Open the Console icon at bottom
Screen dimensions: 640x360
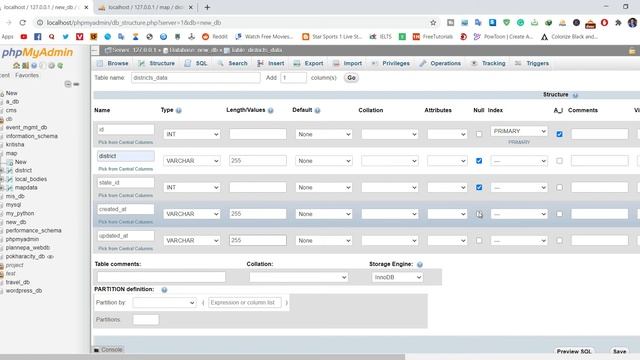96,350
